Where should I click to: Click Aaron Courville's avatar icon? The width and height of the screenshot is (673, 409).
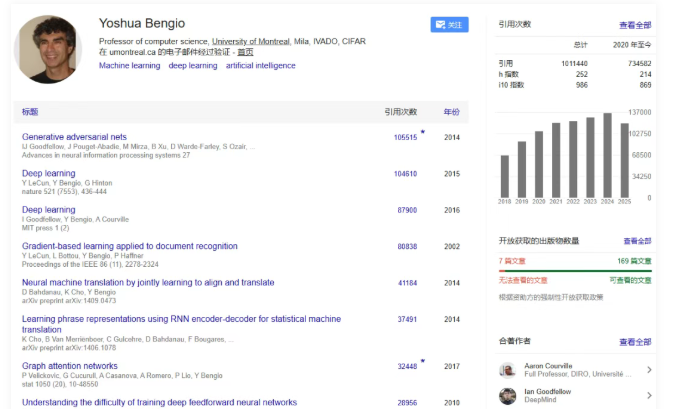point(507,370)
